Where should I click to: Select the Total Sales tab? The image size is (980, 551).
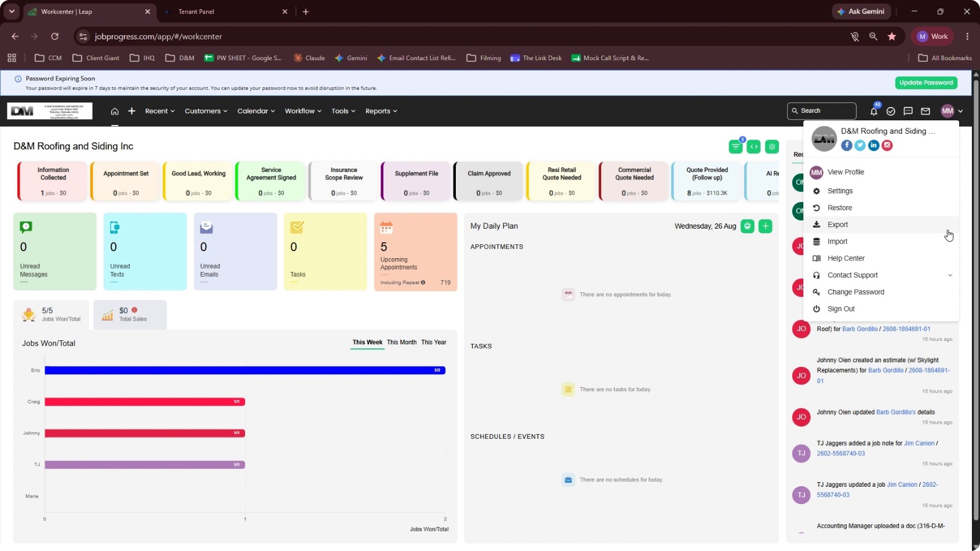click(130, 315)
